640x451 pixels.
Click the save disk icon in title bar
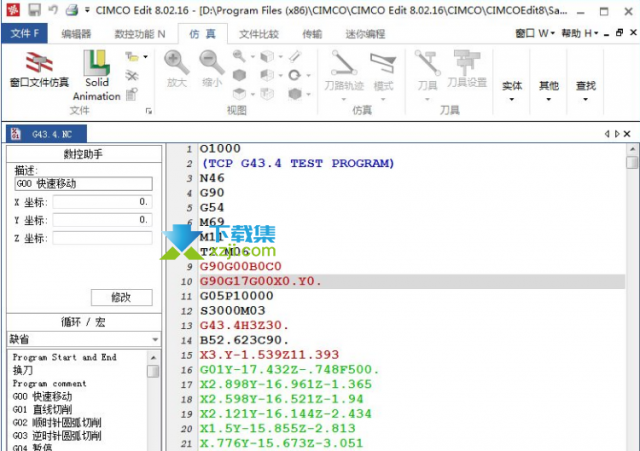point(34,10)
